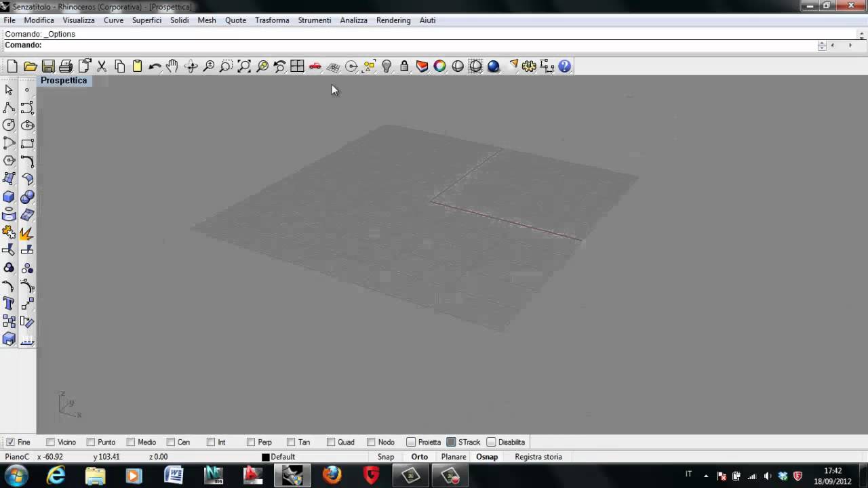The width and height of the screenshot is (868, 488).
Task: Select the Rectangle tool in left sidebar
Action: point(27,144)
